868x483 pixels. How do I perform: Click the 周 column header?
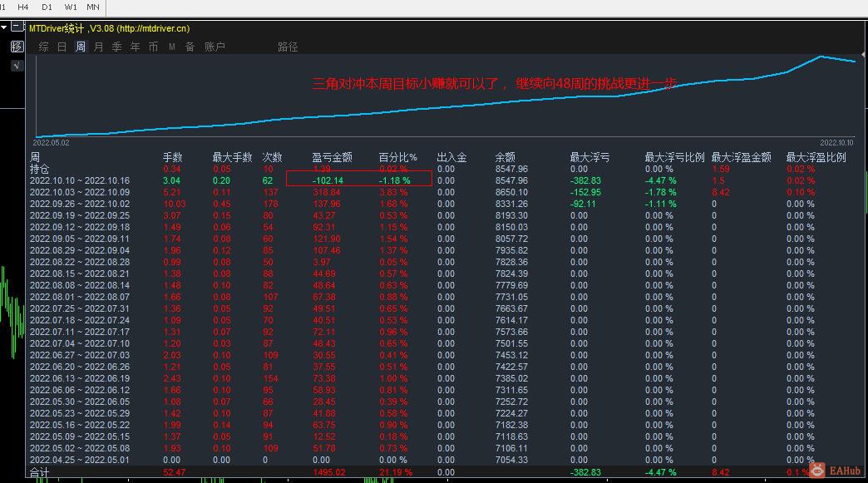tap(35, 157)
